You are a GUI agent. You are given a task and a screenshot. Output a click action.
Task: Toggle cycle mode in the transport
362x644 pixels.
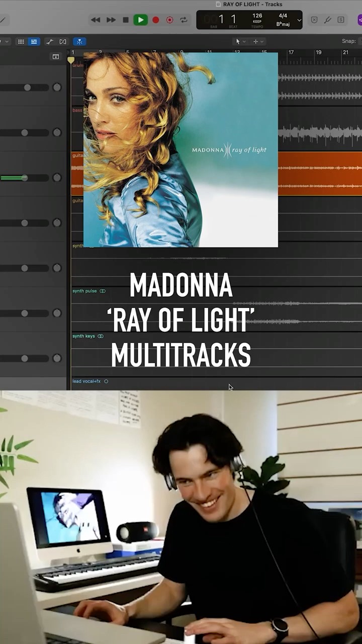184,20
